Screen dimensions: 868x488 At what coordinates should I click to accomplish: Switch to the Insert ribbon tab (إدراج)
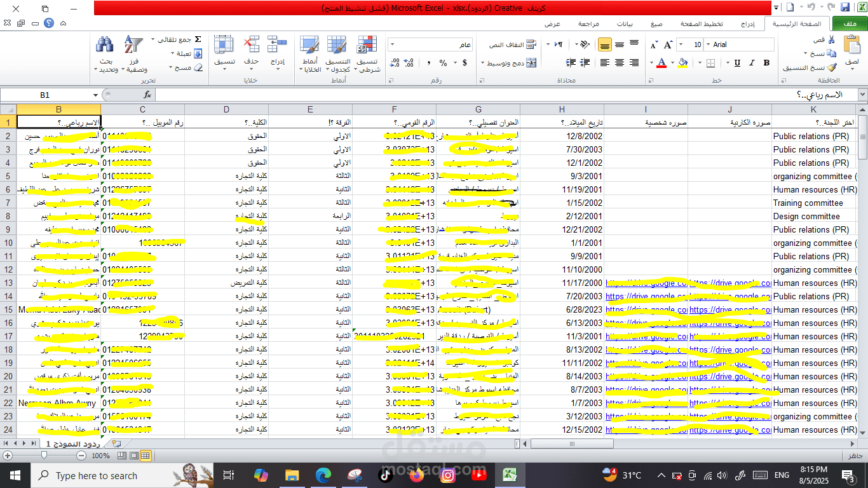tap(748, 24)
